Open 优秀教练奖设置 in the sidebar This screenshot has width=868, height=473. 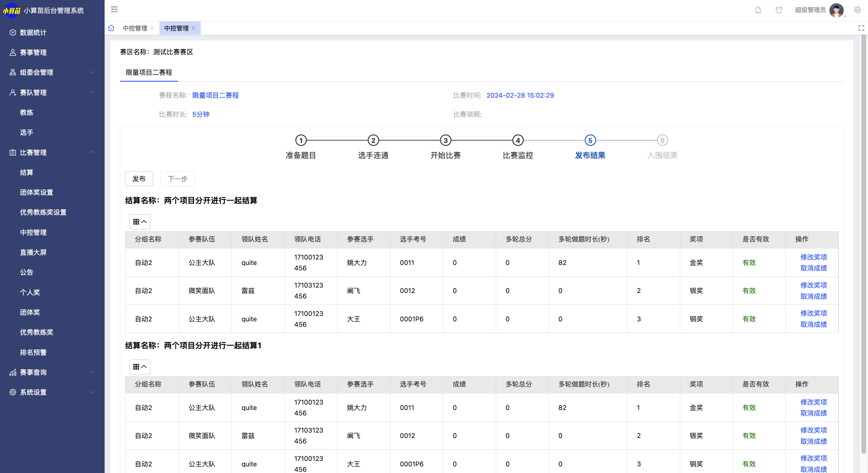click(52, 212)
